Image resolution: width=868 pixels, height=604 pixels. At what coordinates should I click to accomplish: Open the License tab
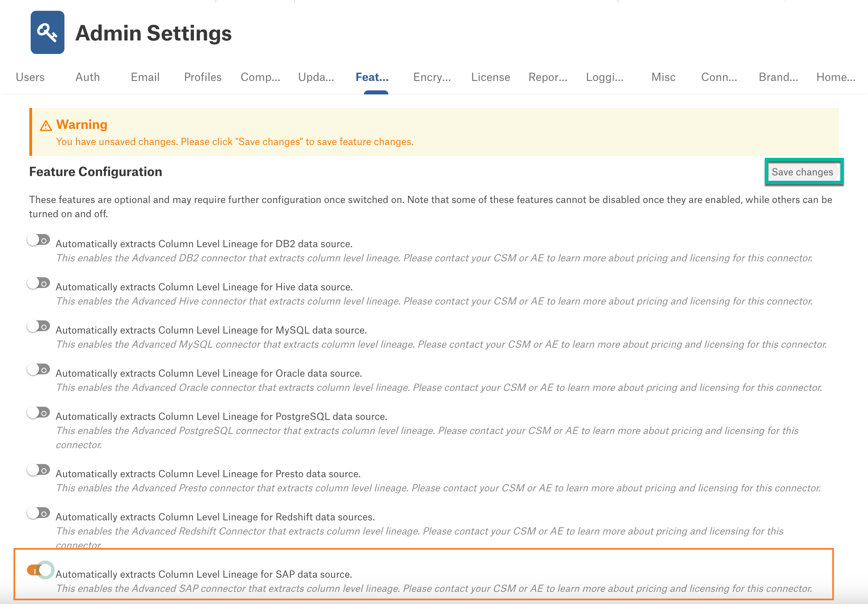click(x=490, y=77)
